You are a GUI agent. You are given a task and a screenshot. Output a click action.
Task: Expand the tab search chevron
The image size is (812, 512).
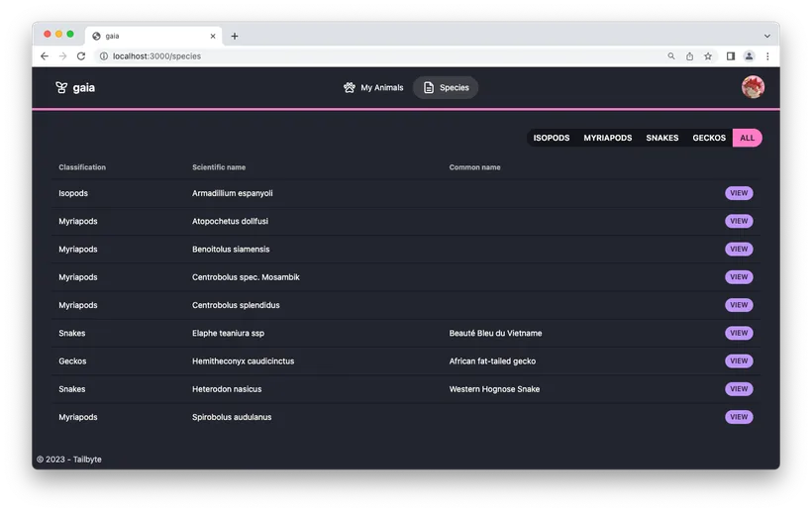(x=767, y=36)
